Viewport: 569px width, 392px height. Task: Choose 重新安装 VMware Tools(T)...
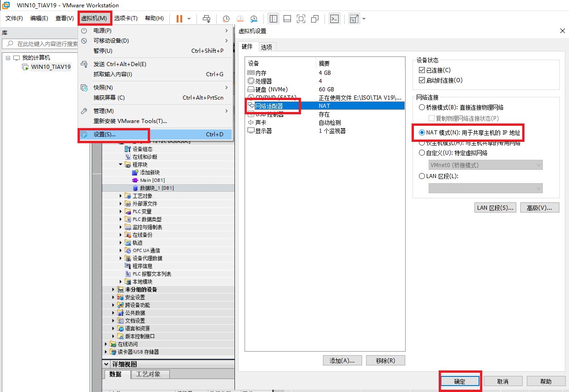[156, 121]
